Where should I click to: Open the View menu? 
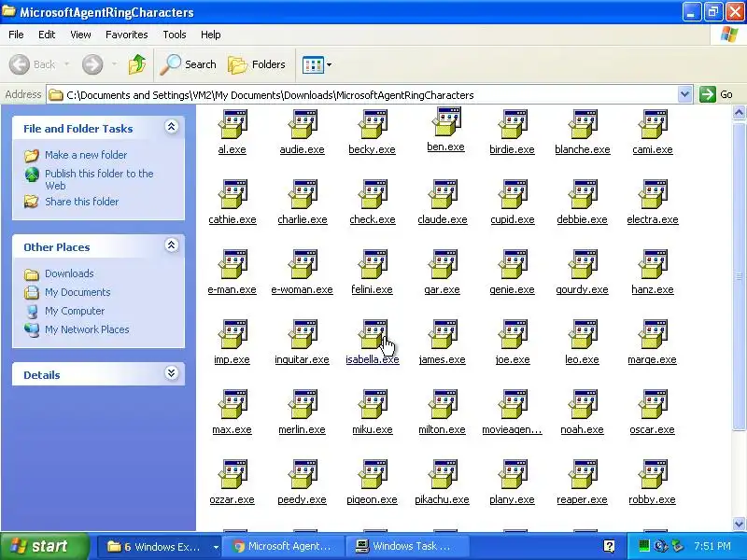80,35
